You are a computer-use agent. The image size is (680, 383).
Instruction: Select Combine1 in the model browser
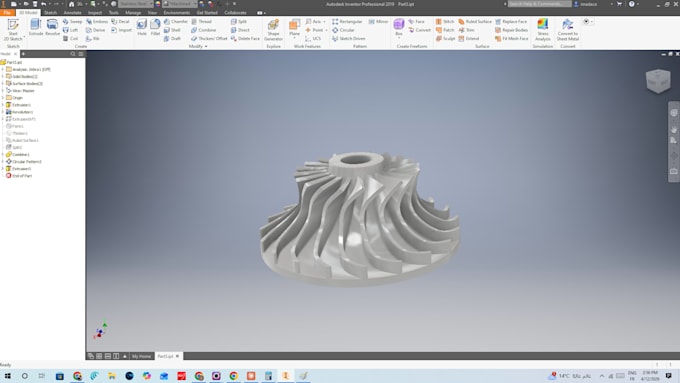pos(20,154)
